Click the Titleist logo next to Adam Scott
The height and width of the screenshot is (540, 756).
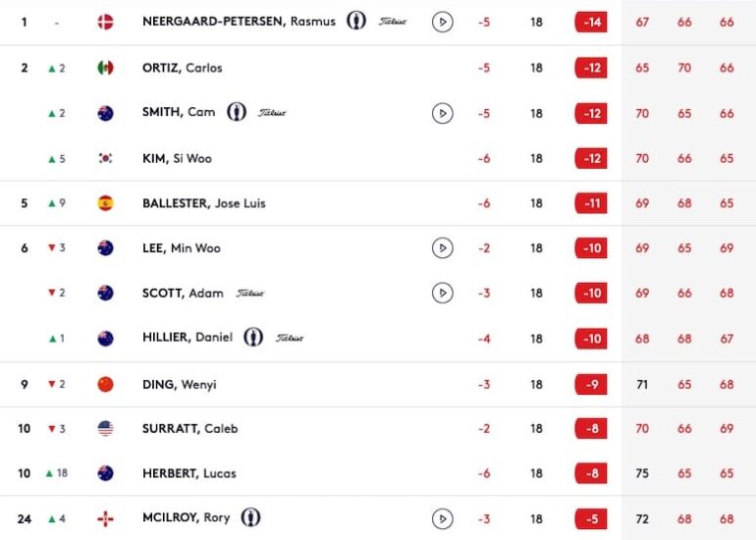click(x=250, y=294)
